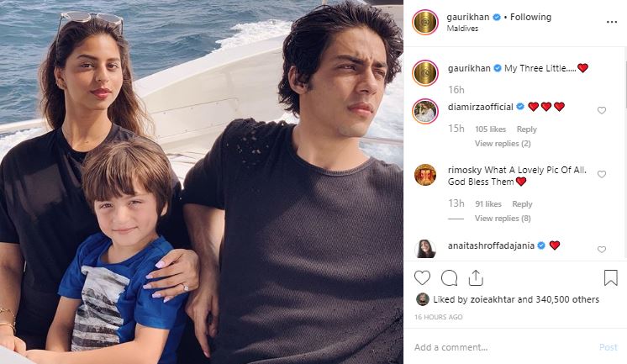
Task: Share the post via share icon
Action: pyautogui.click(x=475, y=277)
